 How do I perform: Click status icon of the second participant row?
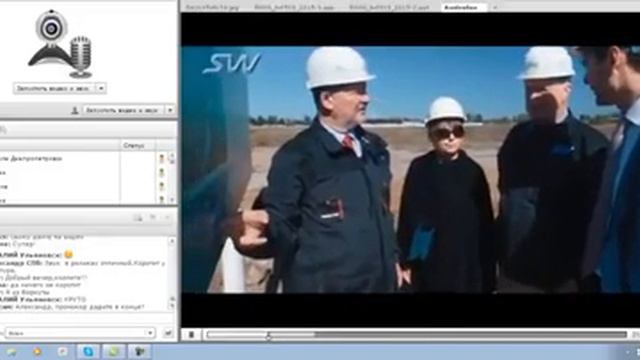click(162, 173)
